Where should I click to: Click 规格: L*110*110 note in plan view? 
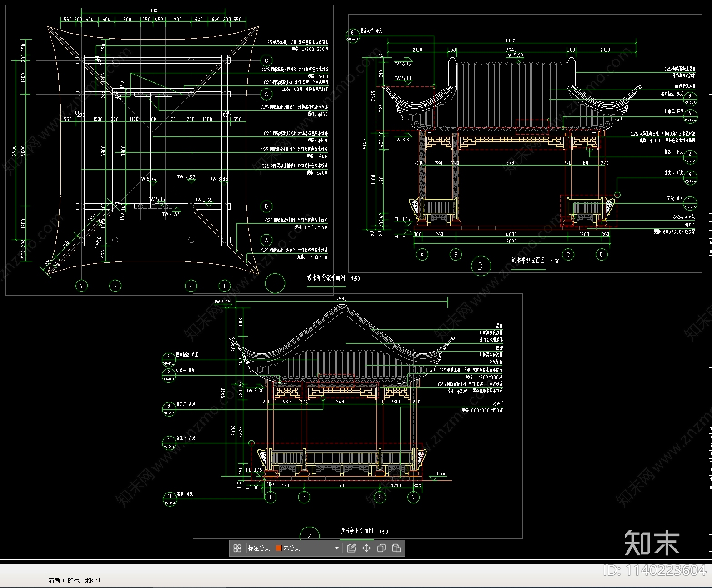pos(312,257)
